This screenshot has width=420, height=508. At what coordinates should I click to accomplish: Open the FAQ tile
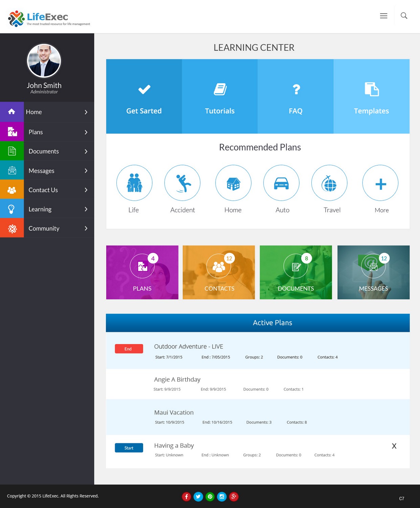[295, 96]
